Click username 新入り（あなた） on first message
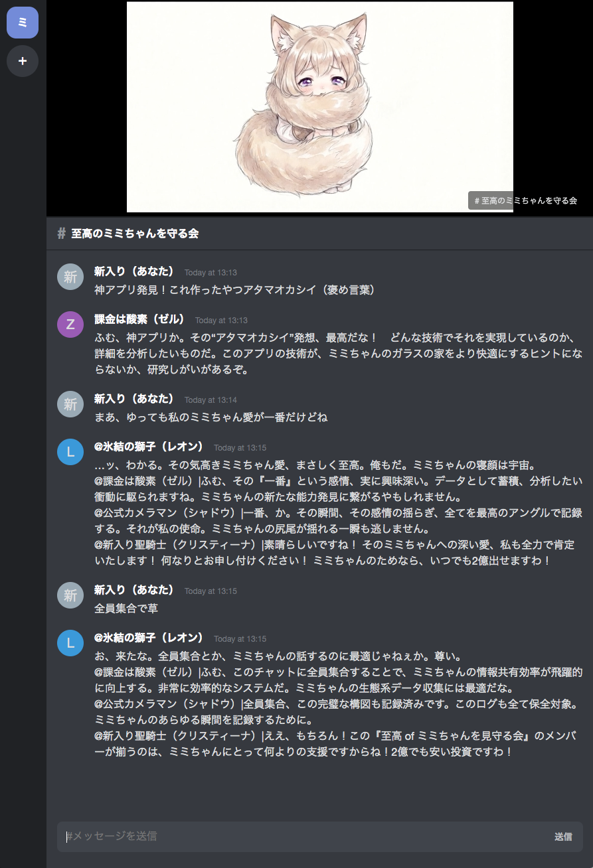 pos(134,271)
